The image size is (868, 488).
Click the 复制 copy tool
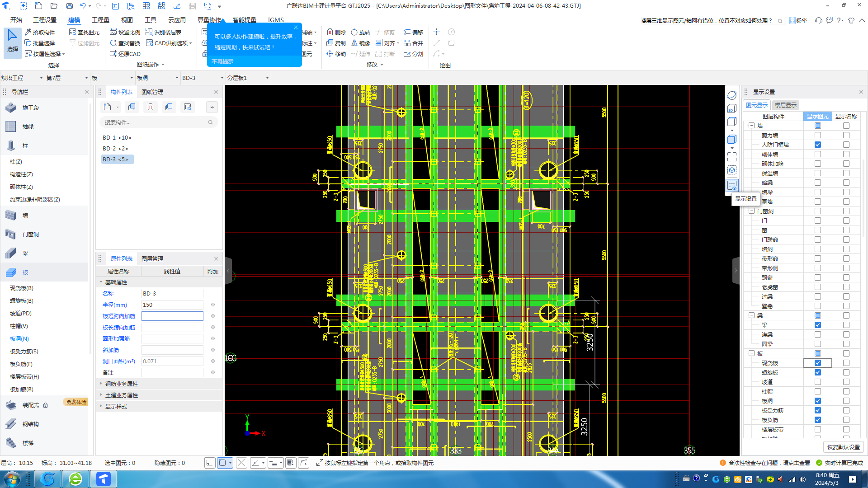pos(336,43)
